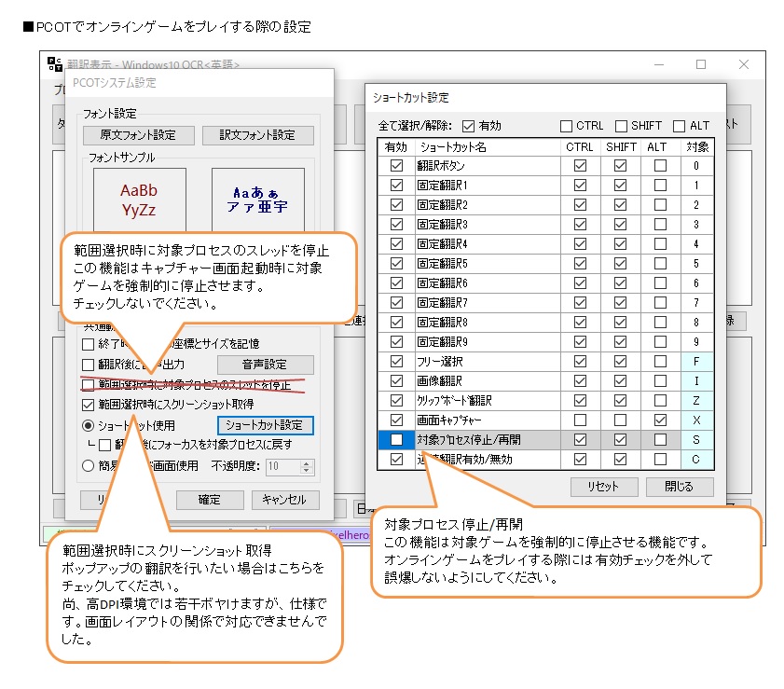
Task: Click 閉じる button in shortcut settings
Action: [679, 487]
